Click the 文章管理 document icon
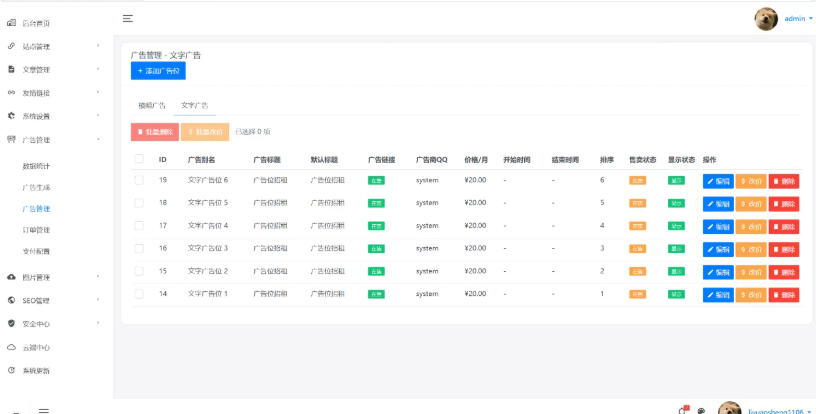This screenshot has height=414, width=816. [11, 69]
